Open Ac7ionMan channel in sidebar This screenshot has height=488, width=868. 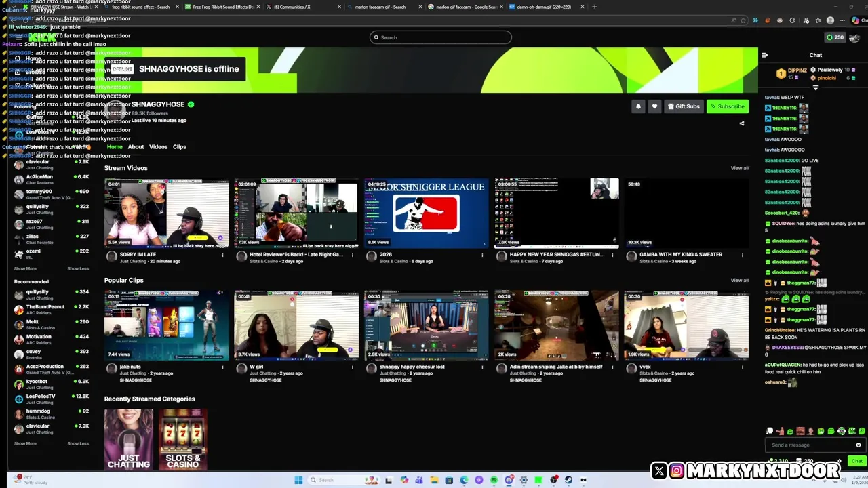coord(52,180)
